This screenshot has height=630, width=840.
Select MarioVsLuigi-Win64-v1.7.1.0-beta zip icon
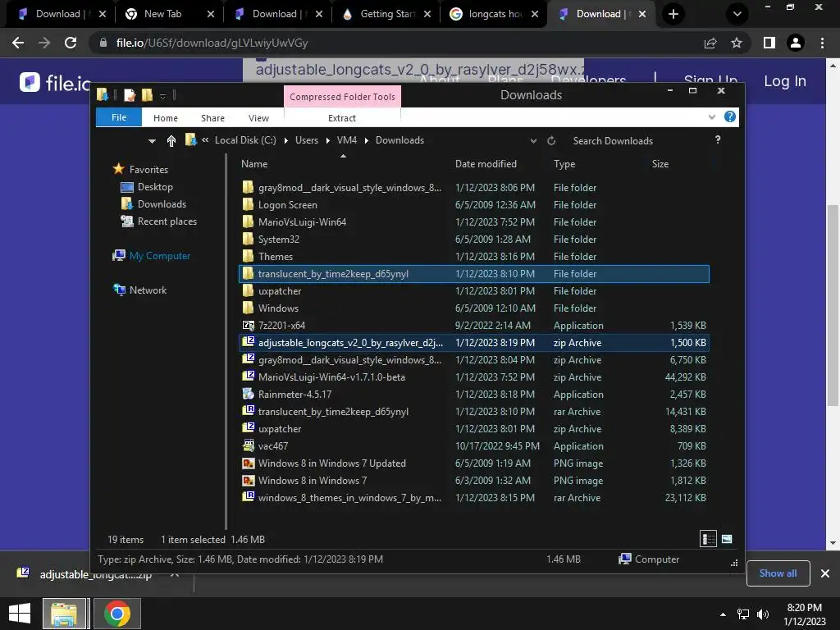click(x=248, y=376)
